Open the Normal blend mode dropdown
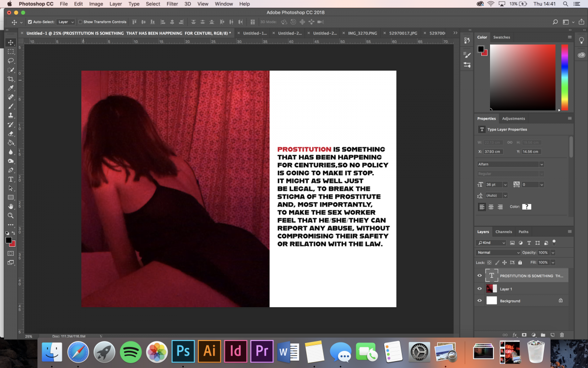Image resolution: width=588 pixels, height=368 pixels. coord(498,253)
